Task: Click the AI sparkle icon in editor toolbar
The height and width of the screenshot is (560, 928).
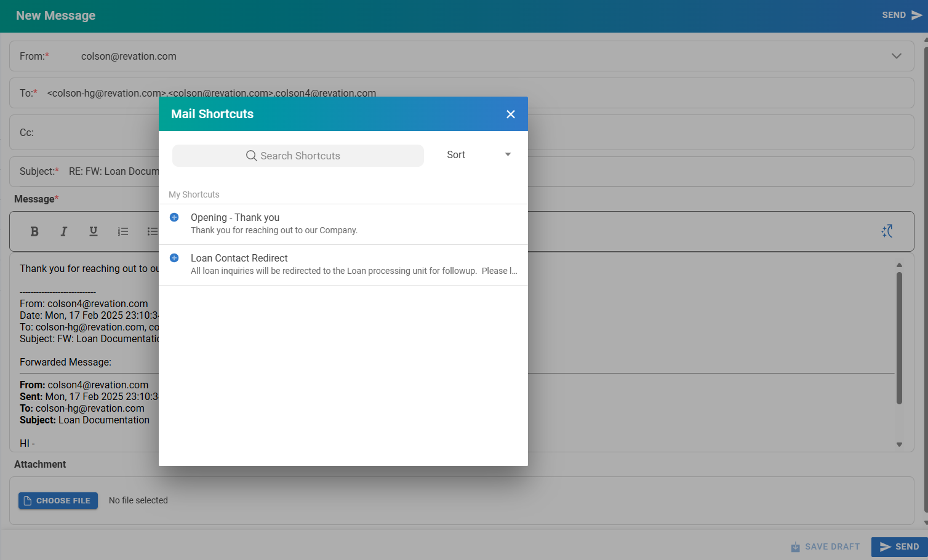Action: [887, 231]
